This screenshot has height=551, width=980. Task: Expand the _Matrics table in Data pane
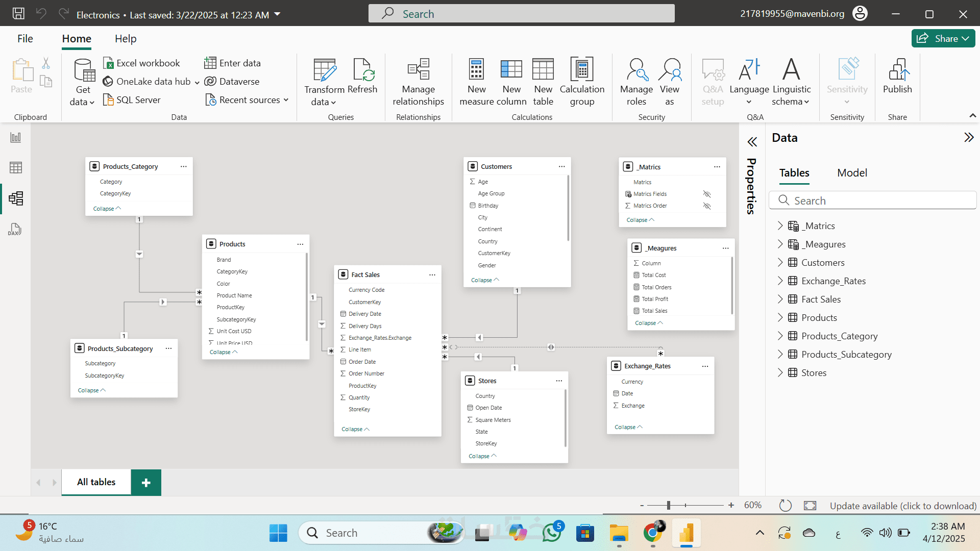[780, 226]
